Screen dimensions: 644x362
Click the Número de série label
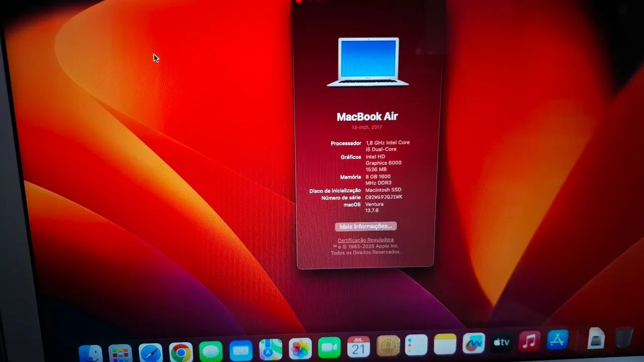(341, 198)
